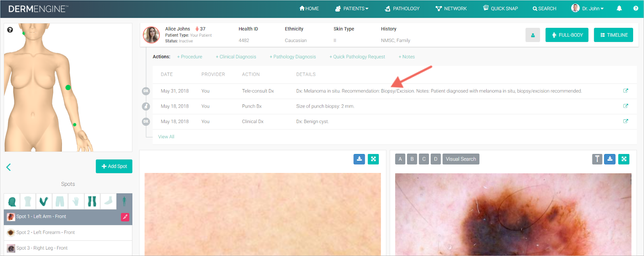Open the notifications bell
Screen dimensions: 644x256
click(619, 8)
